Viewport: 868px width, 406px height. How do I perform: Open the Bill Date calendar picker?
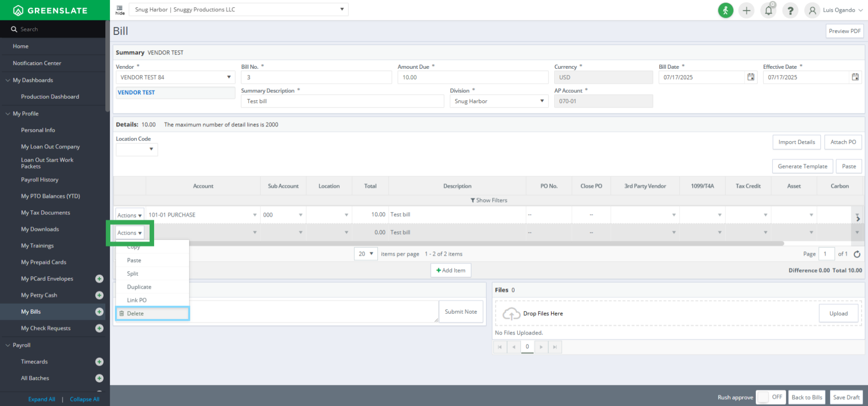coord(750,77)
